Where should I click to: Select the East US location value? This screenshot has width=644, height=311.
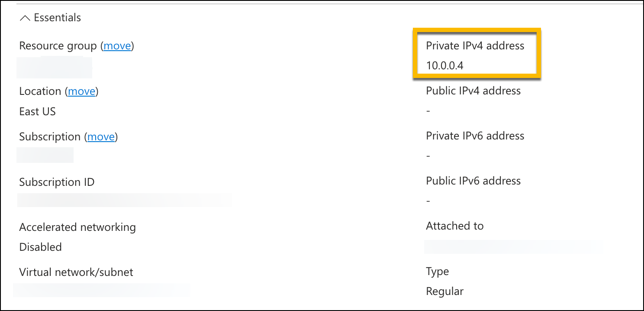[x=37, y=111]
